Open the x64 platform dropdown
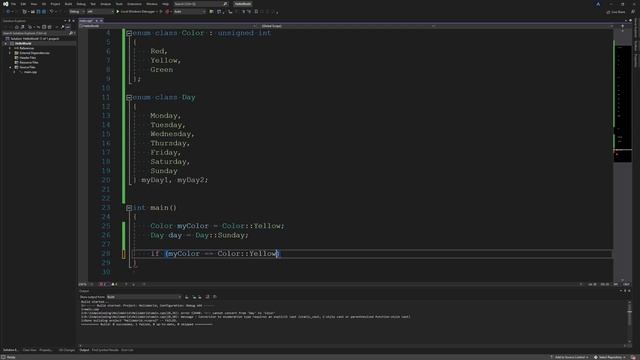The image size is (640, 360). tap(100, 12)
